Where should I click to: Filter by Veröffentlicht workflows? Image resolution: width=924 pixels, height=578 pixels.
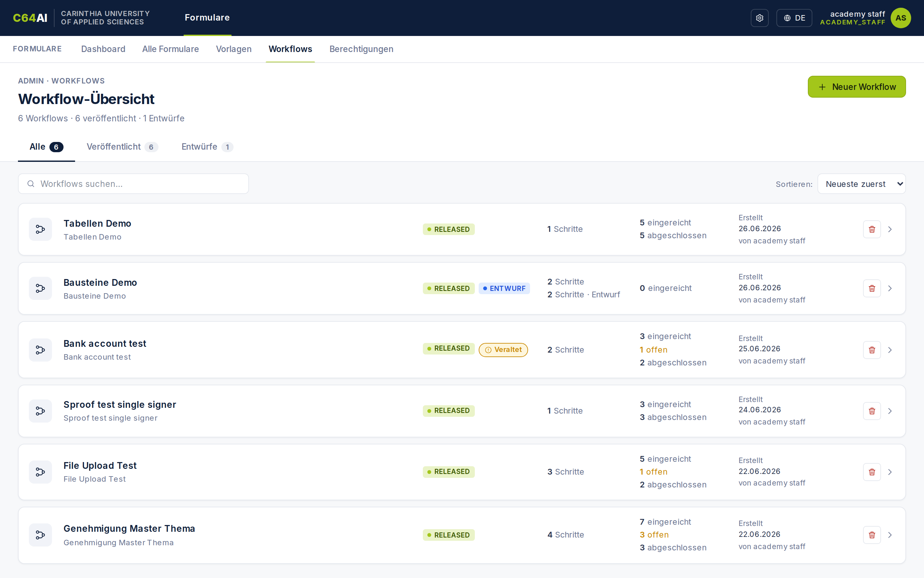[122, 147]
